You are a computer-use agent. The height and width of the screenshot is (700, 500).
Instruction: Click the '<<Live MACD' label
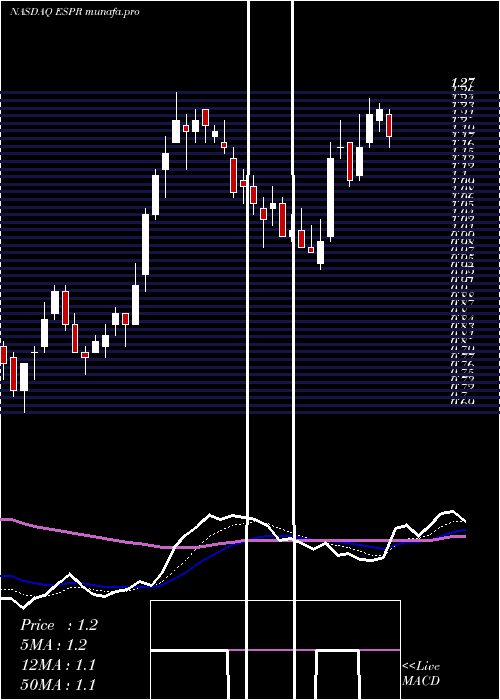point(421,673)
